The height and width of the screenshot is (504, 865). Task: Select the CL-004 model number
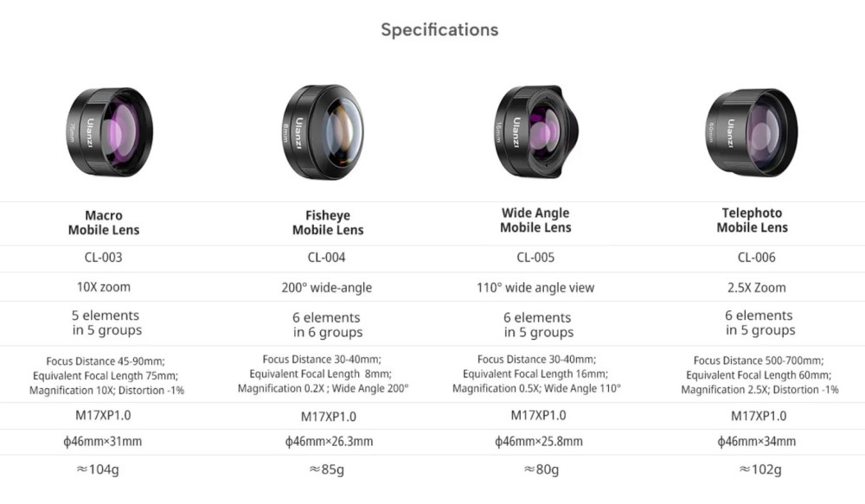coord(327,258)
